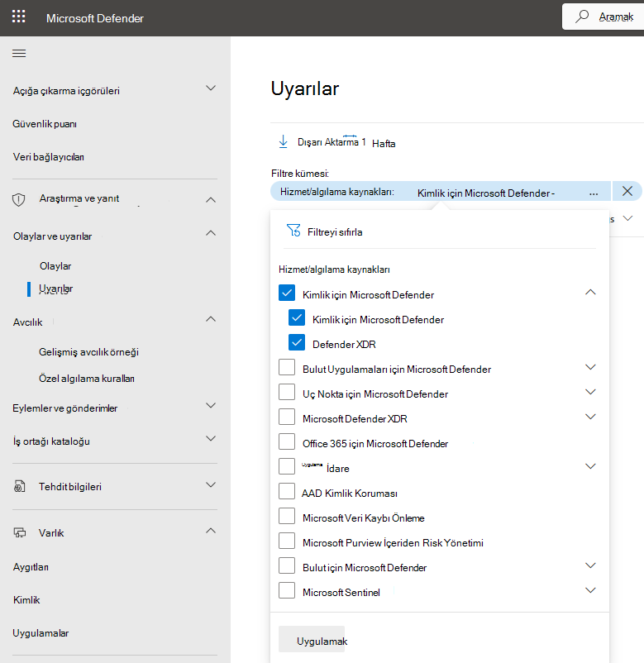
Task: Open Aygıtları under Varlık
Action: coord(31,567)
